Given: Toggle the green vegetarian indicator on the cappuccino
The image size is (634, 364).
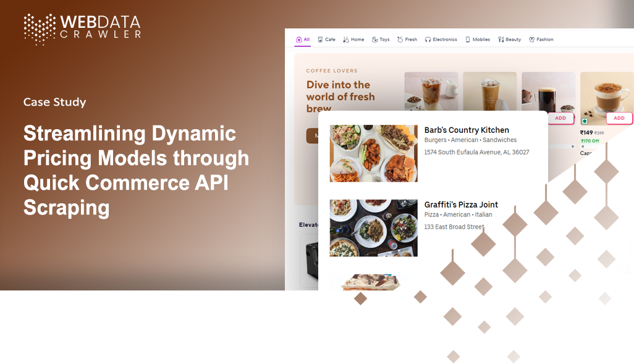Looking at the screenshot, I should click(x=585, y=121).
